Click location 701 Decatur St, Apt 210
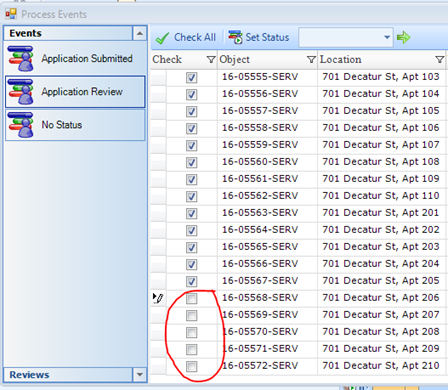The height and width of the screenshot is (390, 448). coord(381,366)
